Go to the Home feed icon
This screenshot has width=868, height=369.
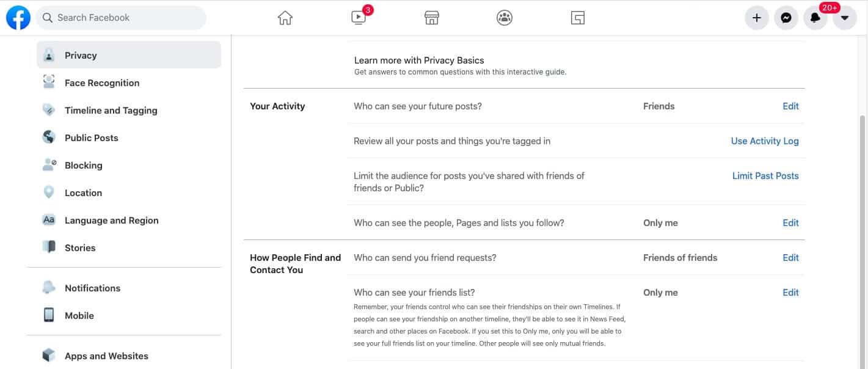[285, 18]
